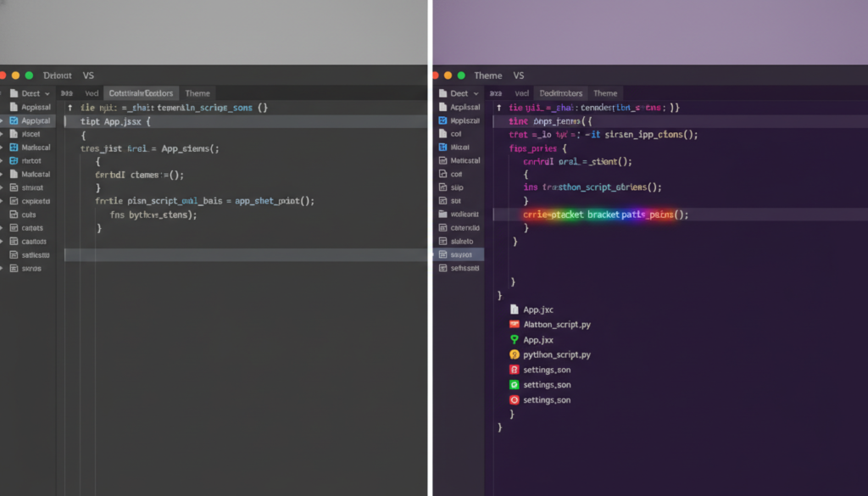Open the Dect dropdown in the left window

tap(34, 93)
